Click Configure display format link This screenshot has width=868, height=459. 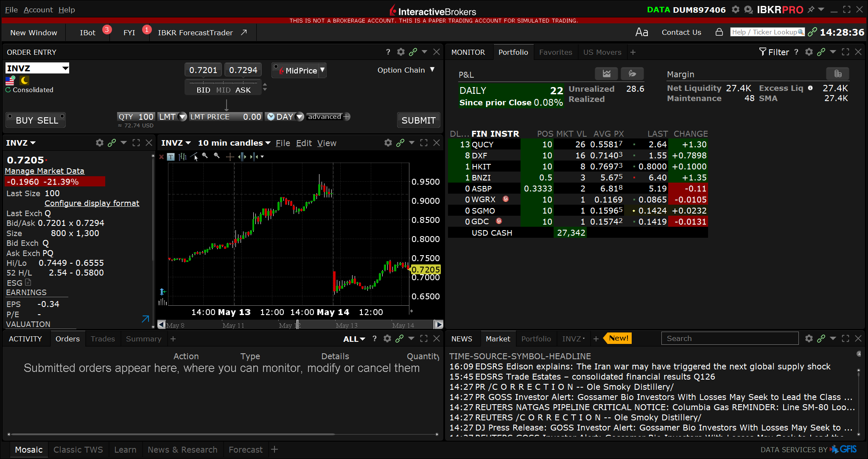pyautogui.click(x=92, y=203)
